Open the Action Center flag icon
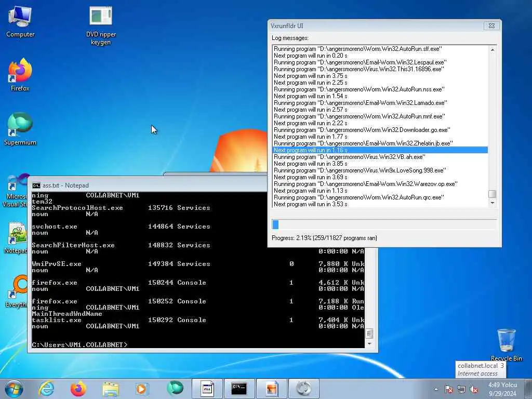Image resolution: width=532 pixels, height=399 pixels. (x=448, y=390)
